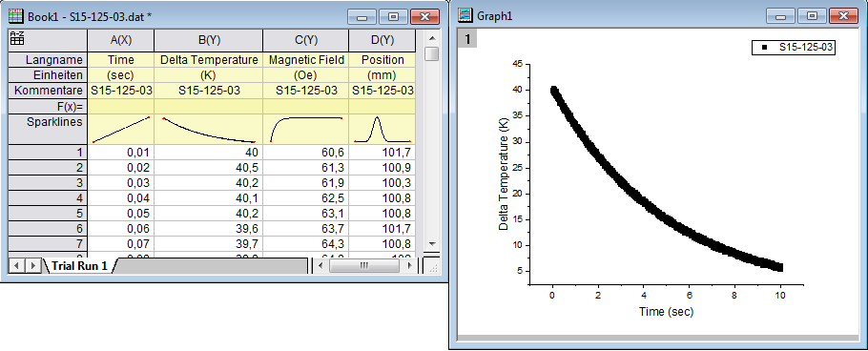Viewport: 868px width, 351px height.
Task: Click cell value 0,05 in Time column
Action: point(121,213)
